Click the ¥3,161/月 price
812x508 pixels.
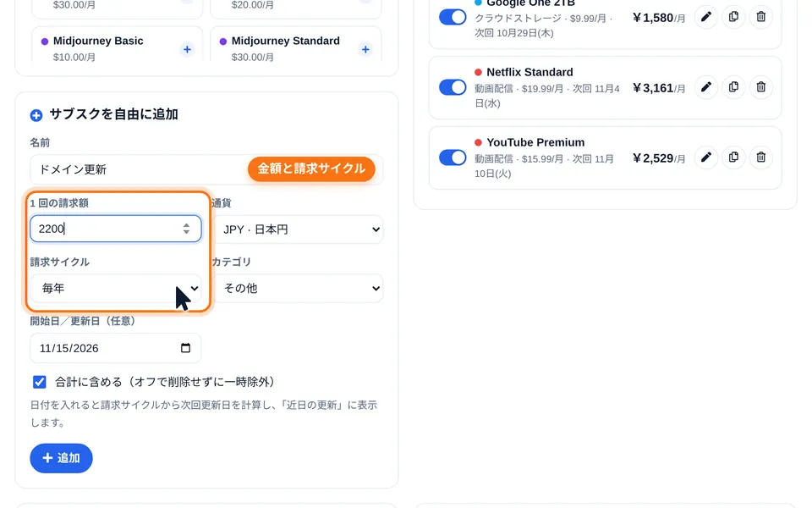[659, 88]
